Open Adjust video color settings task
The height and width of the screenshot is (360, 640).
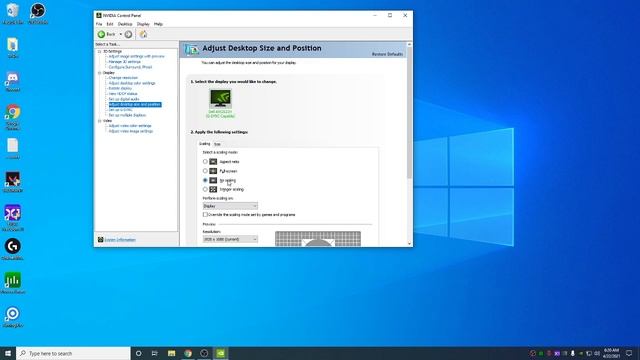pyautogui.click(x=130, y=126)
